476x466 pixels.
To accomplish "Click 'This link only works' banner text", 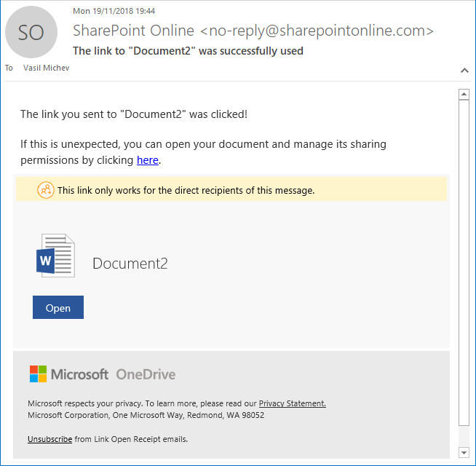I will pyautogui.click(x=186, y=191).
